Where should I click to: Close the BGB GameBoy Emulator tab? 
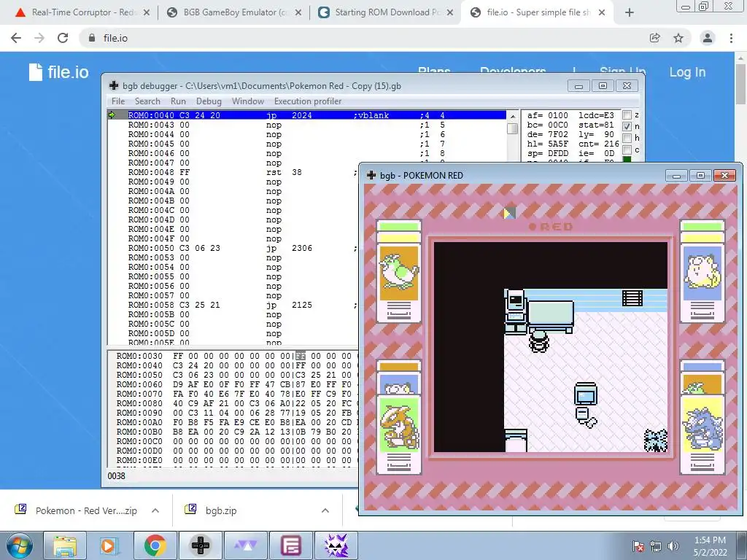[x=298, y=13]
